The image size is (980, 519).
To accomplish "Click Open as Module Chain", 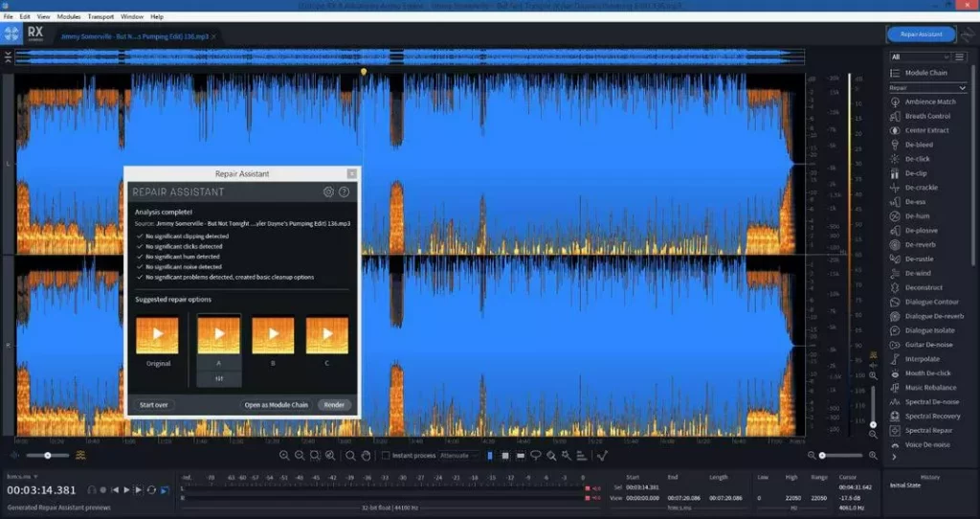I will (277, 405).
